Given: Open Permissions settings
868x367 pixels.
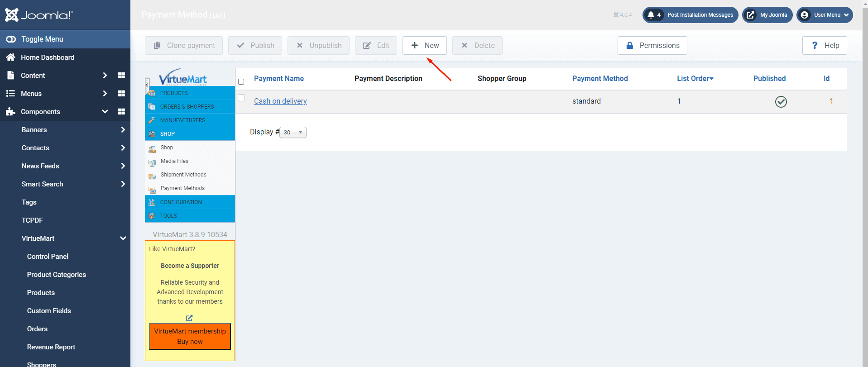Looking at the screenshot, I should point(652,46).
